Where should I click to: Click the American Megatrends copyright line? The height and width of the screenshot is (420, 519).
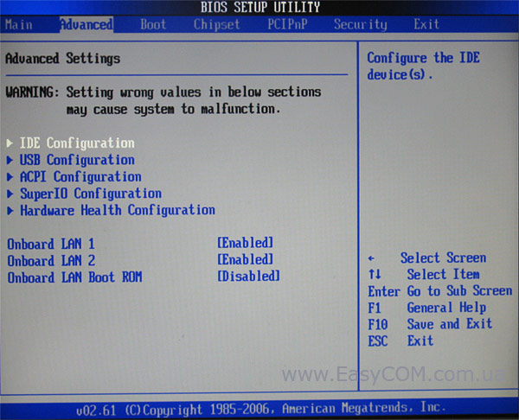(x=261, y=409)
